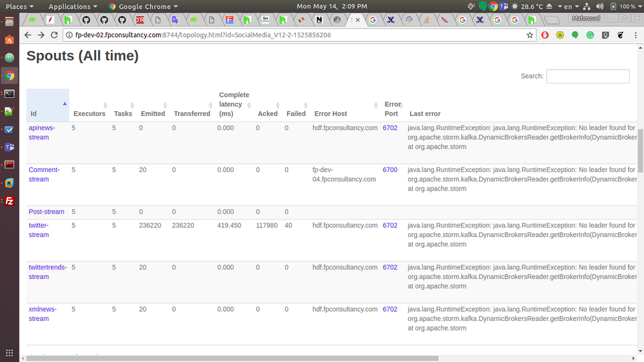
Task: Sort spouts by Executors column
Action: (x=89, y=113)
